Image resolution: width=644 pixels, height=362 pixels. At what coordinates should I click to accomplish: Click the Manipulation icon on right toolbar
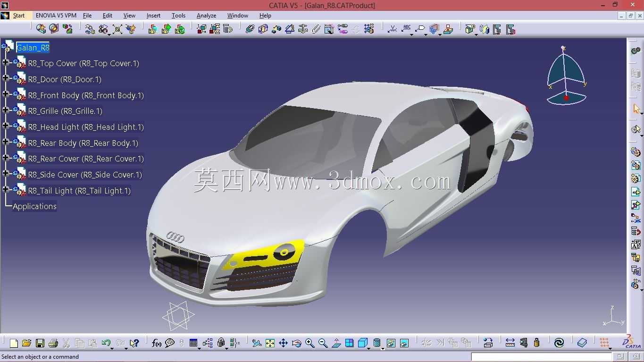pyautogui.click(x=636, y=129)
